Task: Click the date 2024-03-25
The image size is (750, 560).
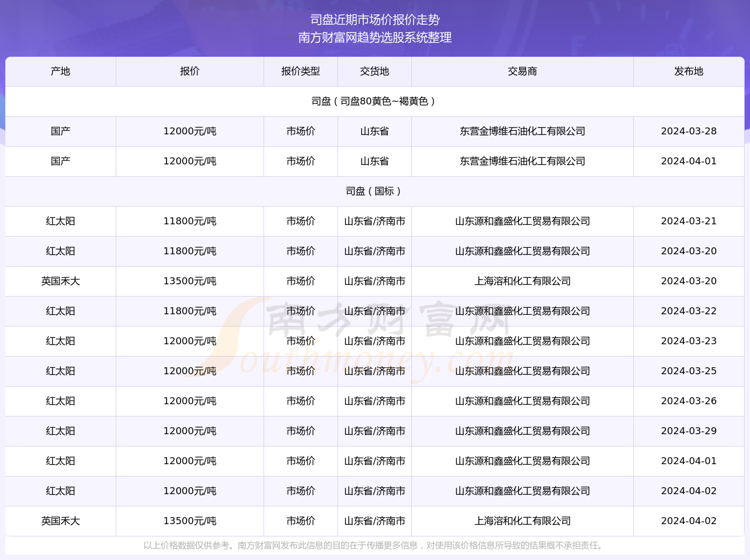Action: point(688,371)
